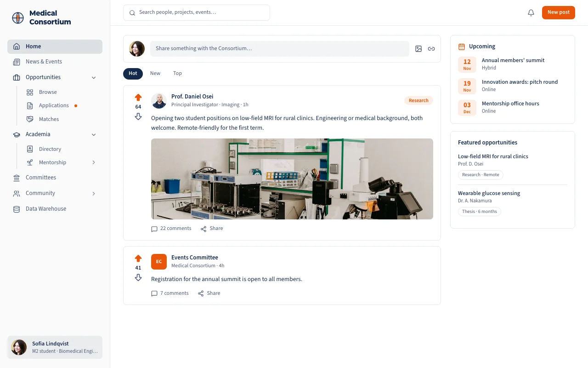Click the Browse grid icon

click(x=30, y=92)
